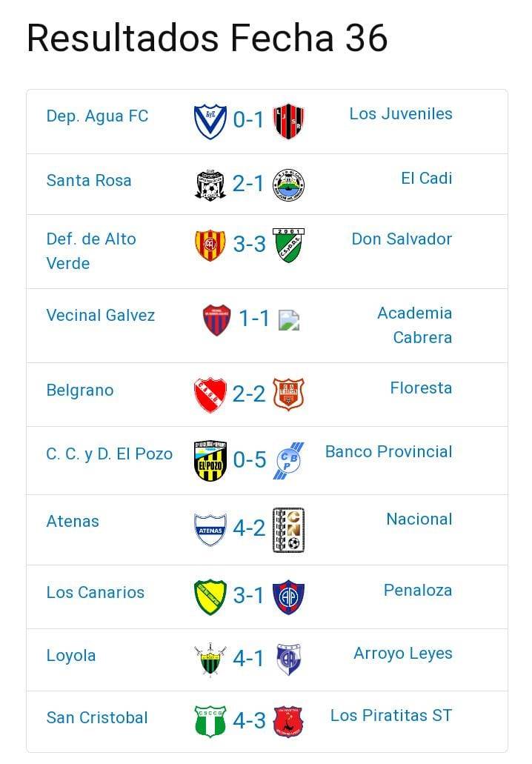Screen dimensions: 532x764
Task: Click the Nacional film-strip crest
Action: [288, 530]
